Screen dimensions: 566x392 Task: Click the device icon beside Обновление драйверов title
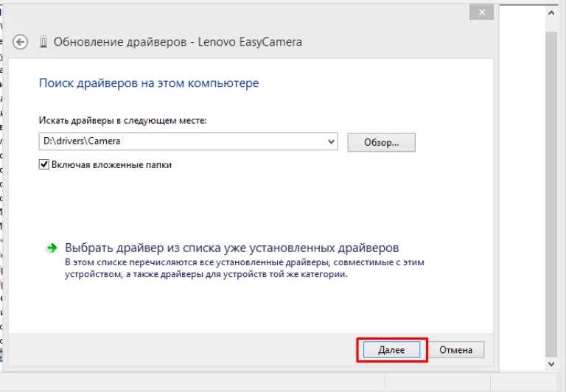[43, 42]
